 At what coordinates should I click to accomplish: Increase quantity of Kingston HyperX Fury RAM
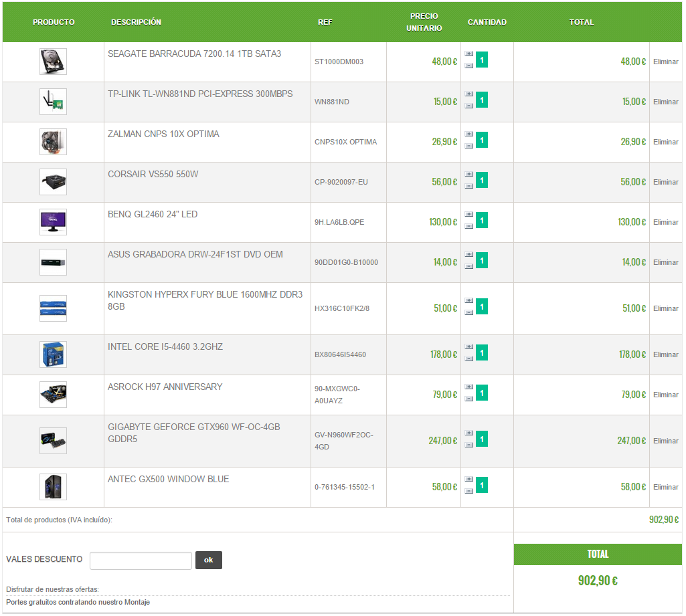tap(468, 301)
